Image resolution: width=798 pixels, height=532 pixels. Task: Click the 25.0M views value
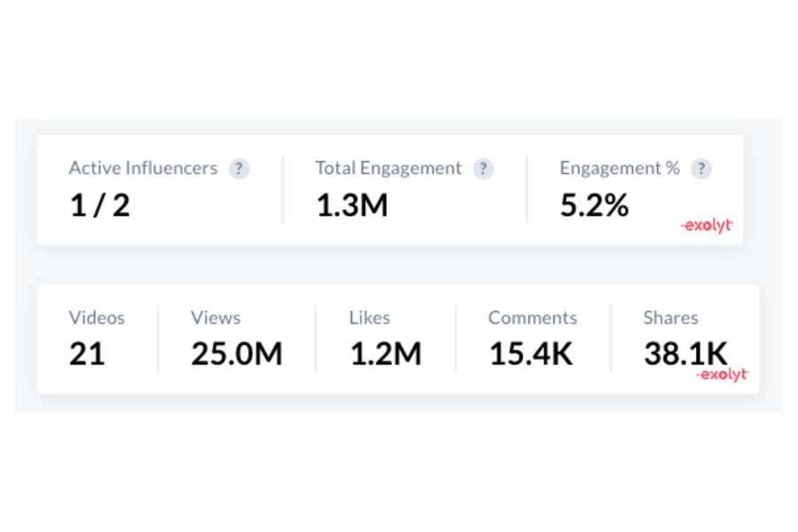pyautogui.click(x=237, y=355)
